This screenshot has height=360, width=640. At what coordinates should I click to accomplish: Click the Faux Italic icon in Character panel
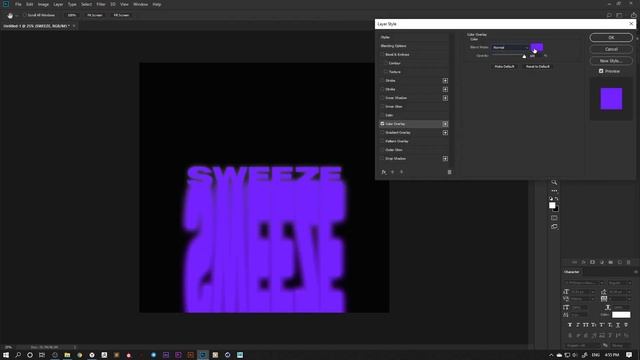click(578, 325)
